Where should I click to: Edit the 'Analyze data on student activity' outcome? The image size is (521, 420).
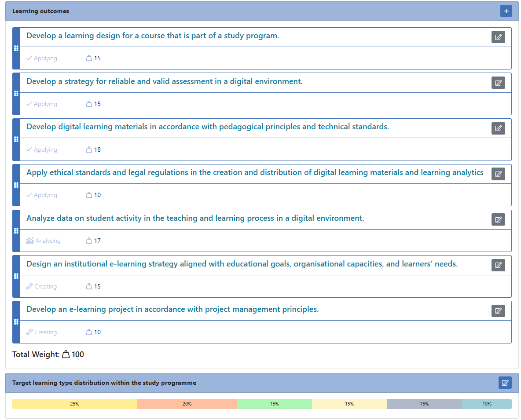pos(498,219)
